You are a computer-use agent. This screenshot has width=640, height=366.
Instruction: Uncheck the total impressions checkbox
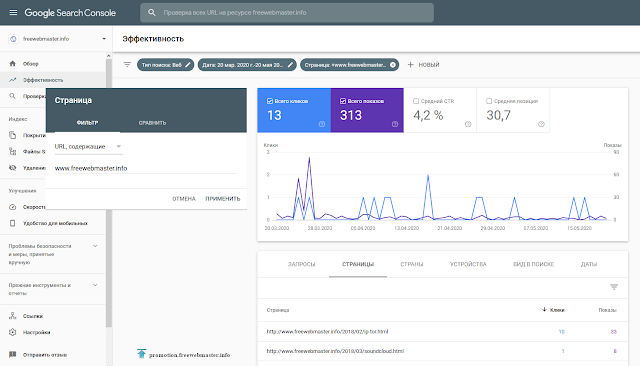343,101
